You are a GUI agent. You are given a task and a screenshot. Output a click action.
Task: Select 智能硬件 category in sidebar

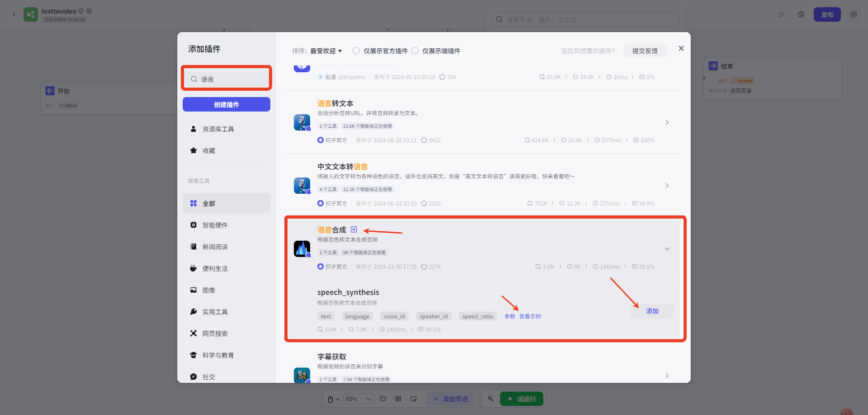pyautogui.click(x=215, y=225)
